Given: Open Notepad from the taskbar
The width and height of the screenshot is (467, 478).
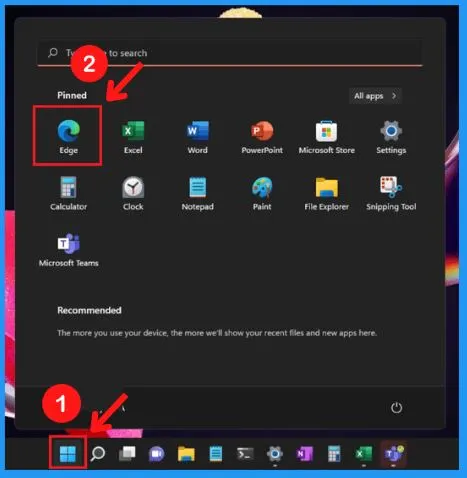Looking at the screenshot, I should pos(216,454).
